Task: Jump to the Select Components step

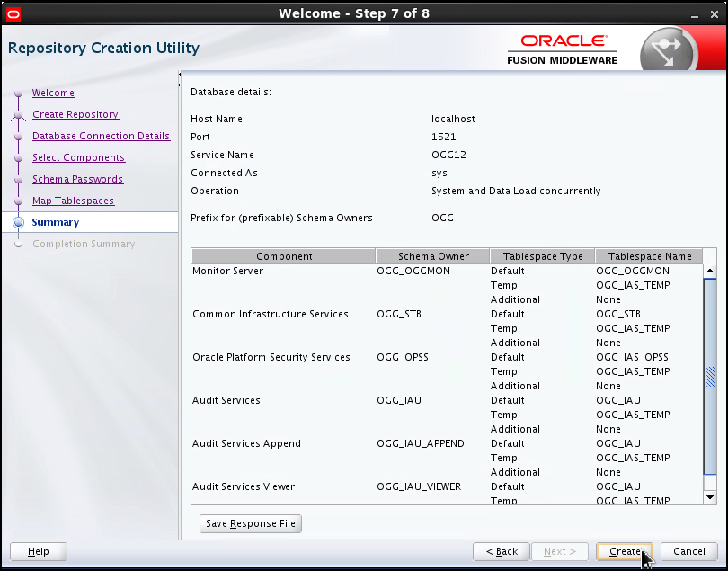Action: (78, 157)
